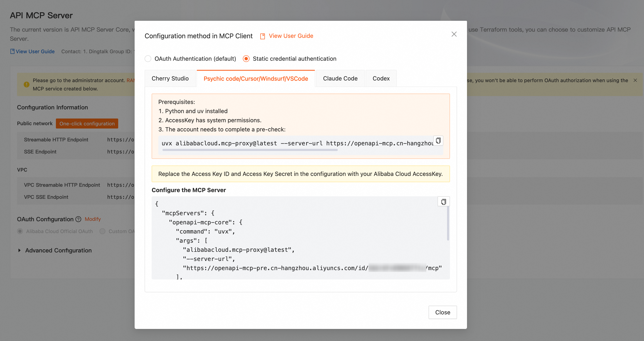Select Static credential authentication radio option
This screenshot has height=341, width=644.
[x=246, y=59]
